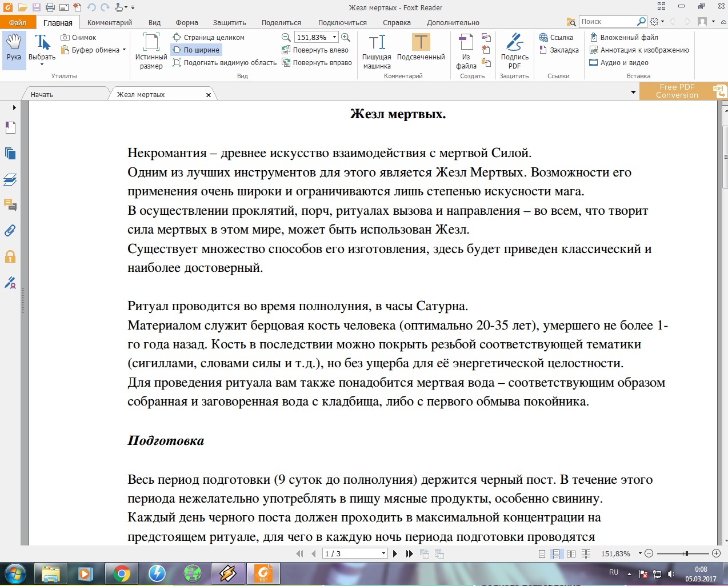Open the Защитить ribbon tab
The image size is (728, 586).
(230, 22)
